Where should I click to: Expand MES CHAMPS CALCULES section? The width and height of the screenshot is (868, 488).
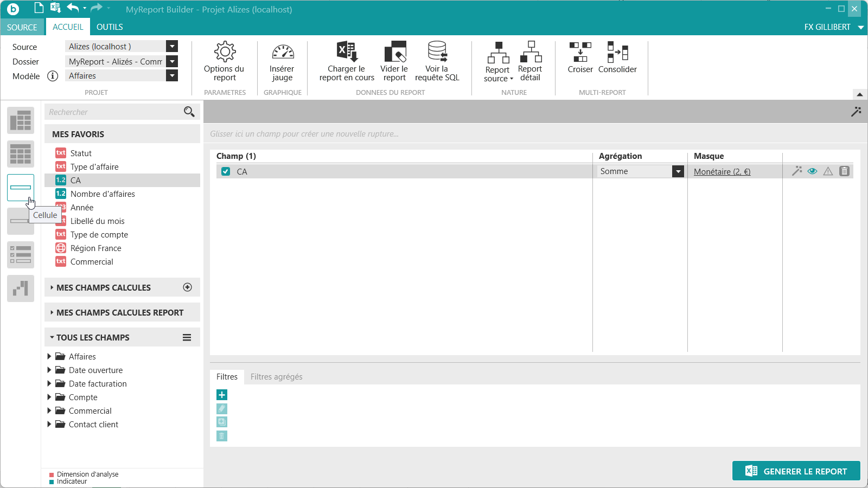(122, 287)
